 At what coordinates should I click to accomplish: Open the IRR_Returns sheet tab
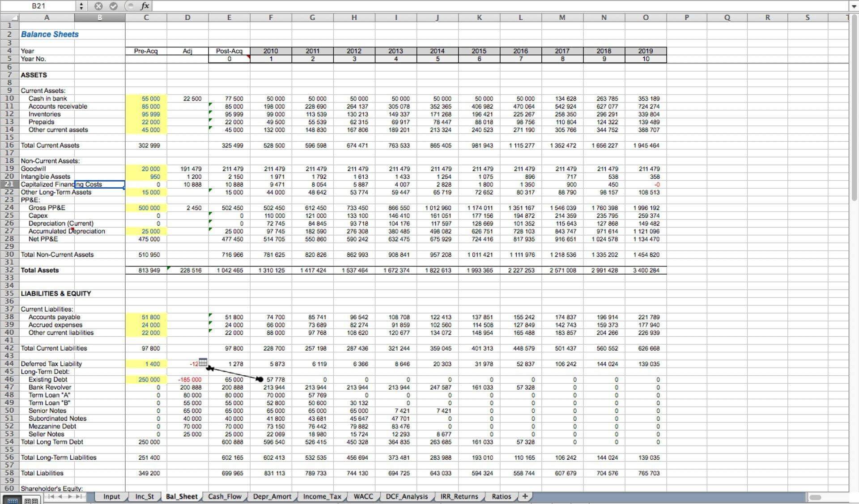coord(459,496)
